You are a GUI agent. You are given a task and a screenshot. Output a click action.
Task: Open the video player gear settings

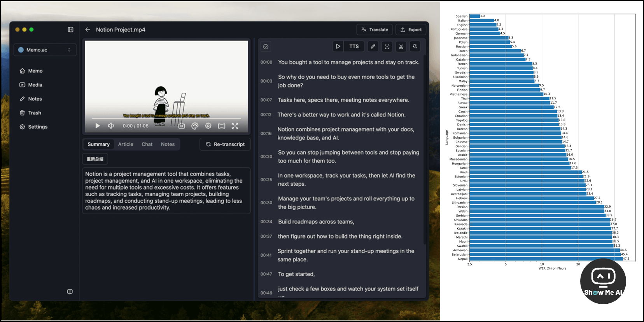pos(208,126)
